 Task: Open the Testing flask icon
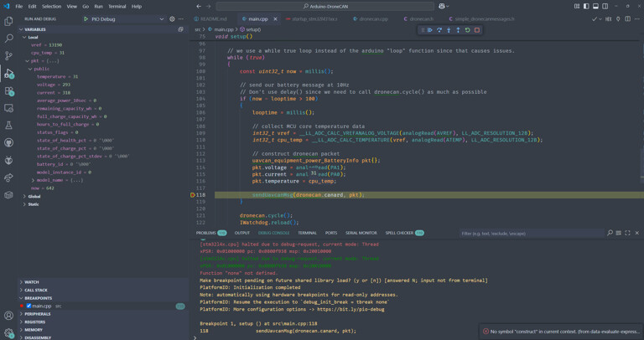(8, 126)
